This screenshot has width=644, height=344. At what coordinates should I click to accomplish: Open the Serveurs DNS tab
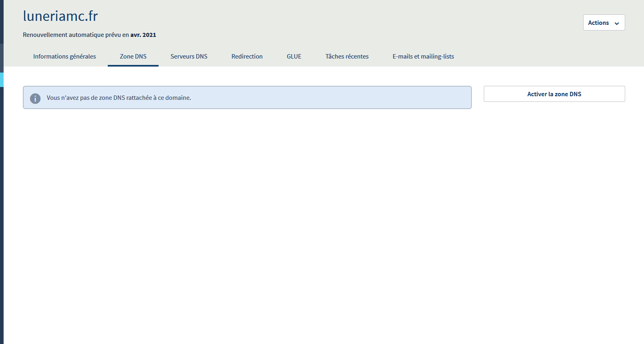pyautogui.click(x=189, y=57)
